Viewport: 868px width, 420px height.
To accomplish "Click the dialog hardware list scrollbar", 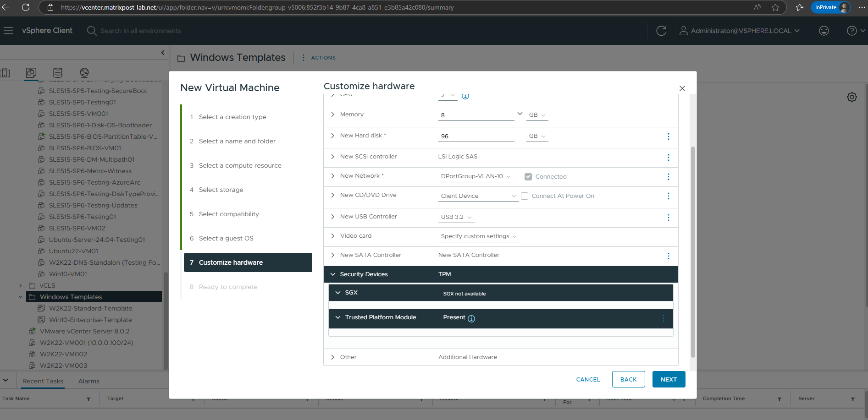I will [693, 252].
